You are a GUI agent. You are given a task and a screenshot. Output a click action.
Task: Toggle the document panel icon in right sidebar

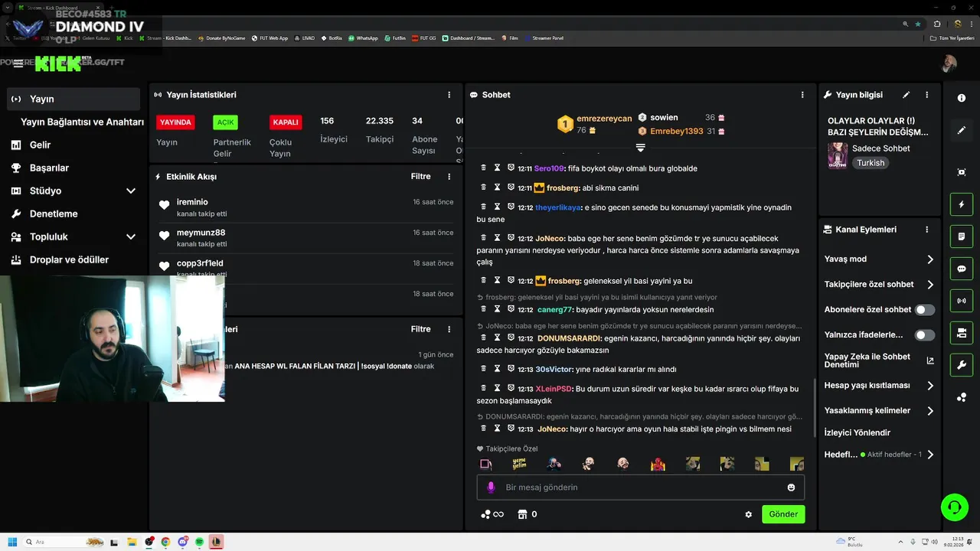pyautogui.click(x=962, y=236)
